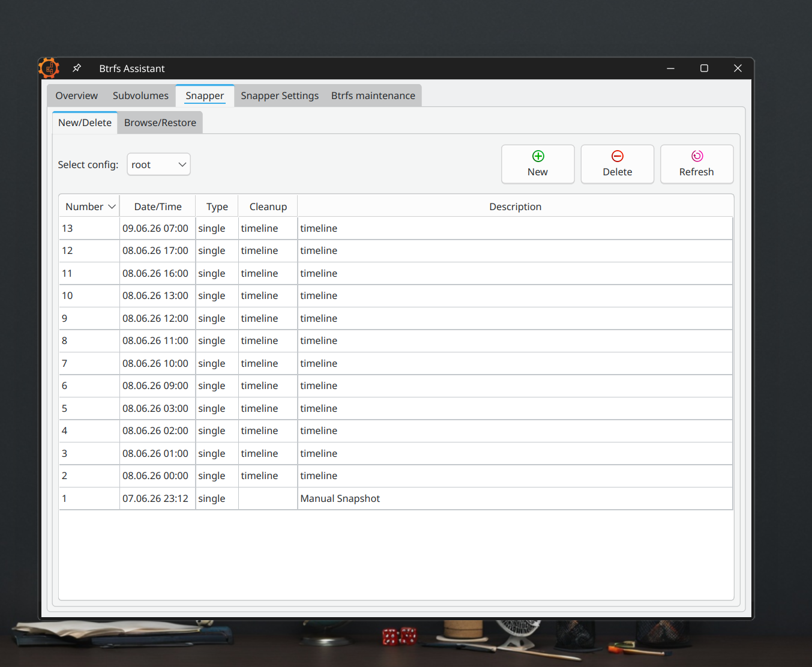
Task: Sort by the Date/Time column header
Action: click(x=158, y=207)
